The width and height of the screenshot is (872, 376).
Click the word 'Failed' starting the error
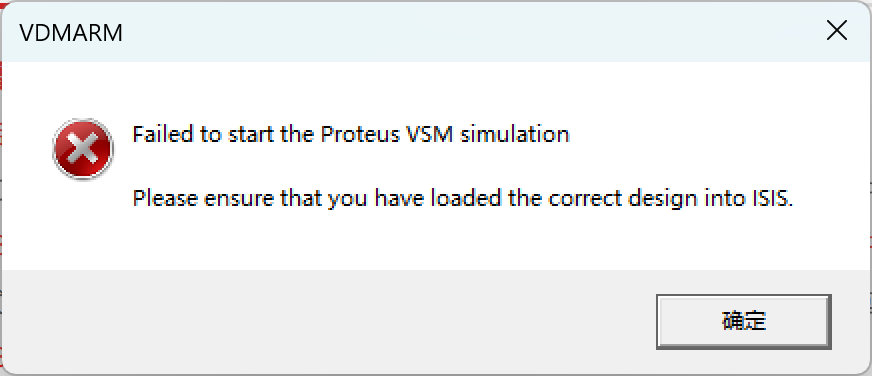[162, 135]
